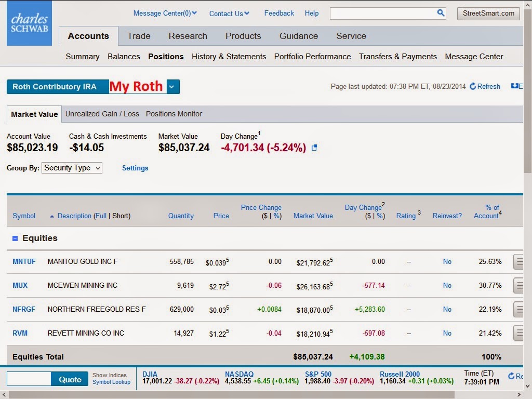Click the S&P 500 index link
Image resolution: width=532 pixels, height=399 pixels.
[x=318, y=374]
